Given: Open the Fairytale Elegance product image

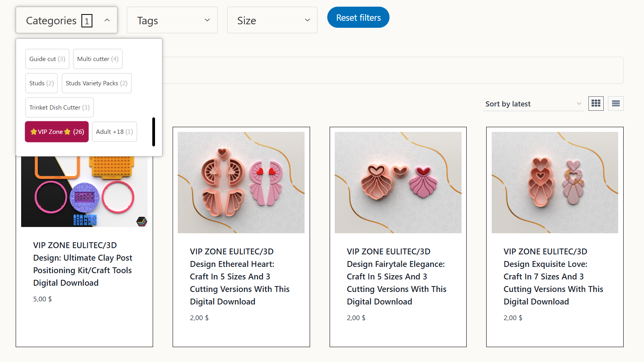Looking at the screenshot, I should click(x=398, y=182).
